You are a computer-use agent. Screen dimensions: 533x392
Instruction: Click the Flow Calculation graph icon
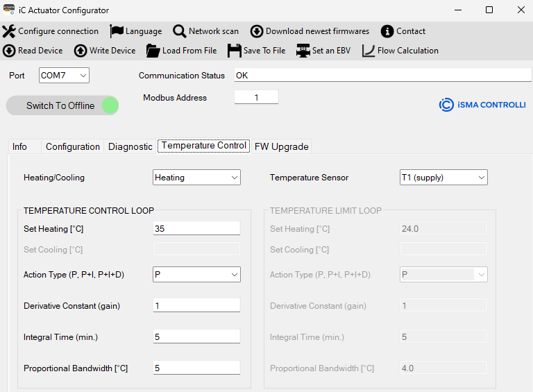click(368, 51)
